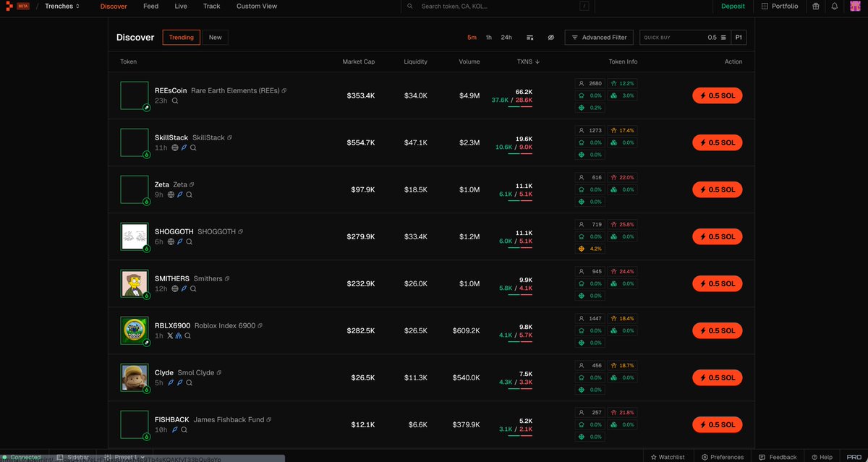The image size is (868, 462).
Task: Open the X link for RBLX6900
Action: pyautogui.click(x=170, y=335)
